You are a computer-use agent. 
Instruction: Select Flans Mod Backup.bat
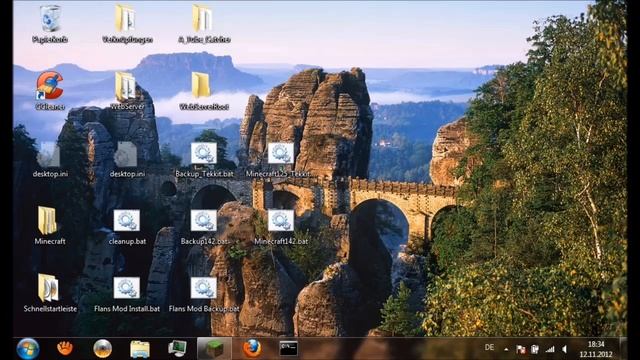[204, 294]
